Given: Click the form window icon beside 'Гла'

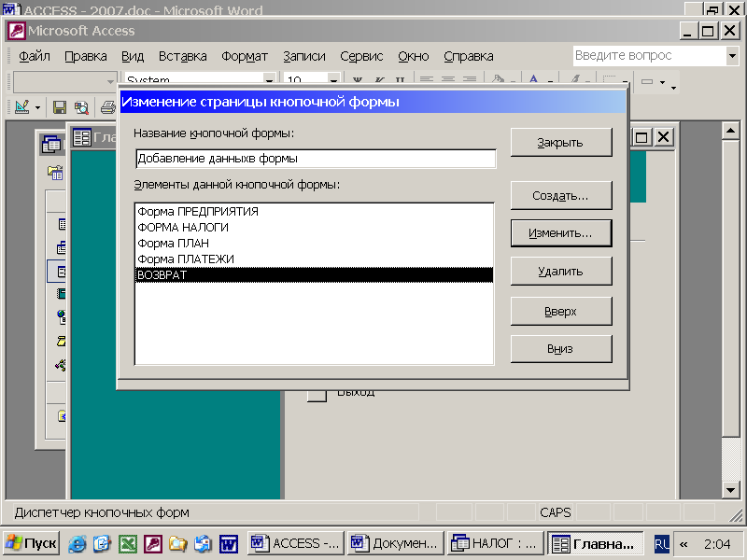Looking at the screenshot, I should [82, 137].
